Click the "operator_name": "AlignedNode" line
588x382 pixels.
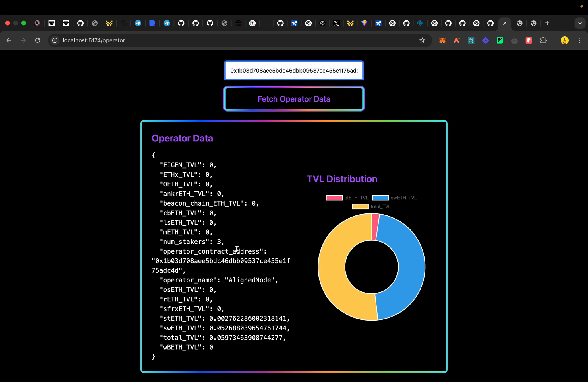point(218,280)
